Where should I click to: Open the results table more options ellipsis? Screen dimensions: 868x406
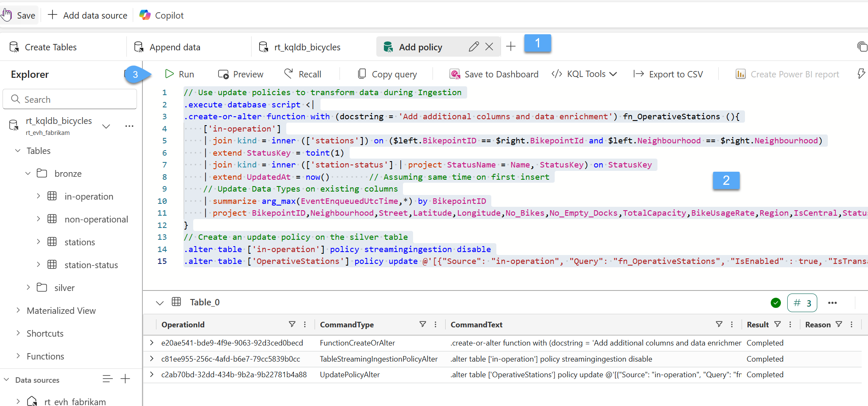832,303
